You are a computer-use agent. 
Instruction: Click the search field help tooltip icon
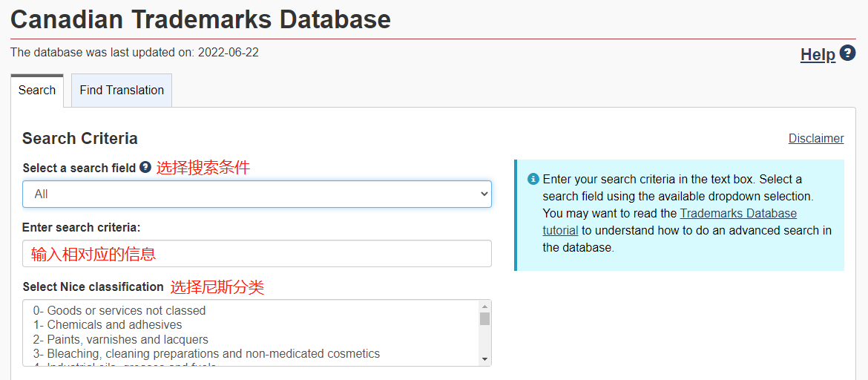[145, 168]
